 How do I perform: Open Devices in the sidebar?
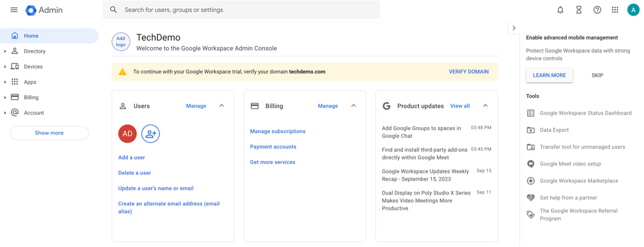click(33, 67)
